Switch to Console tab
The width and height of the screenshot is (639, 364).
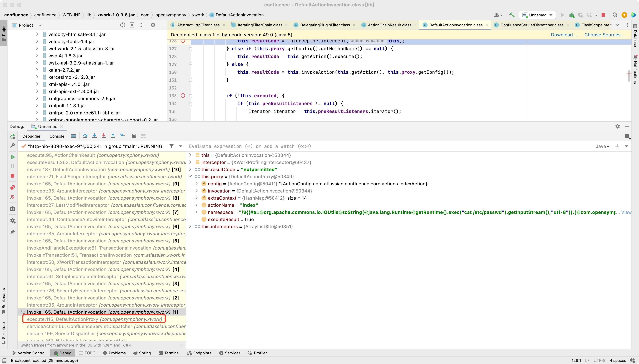(57, 136)
